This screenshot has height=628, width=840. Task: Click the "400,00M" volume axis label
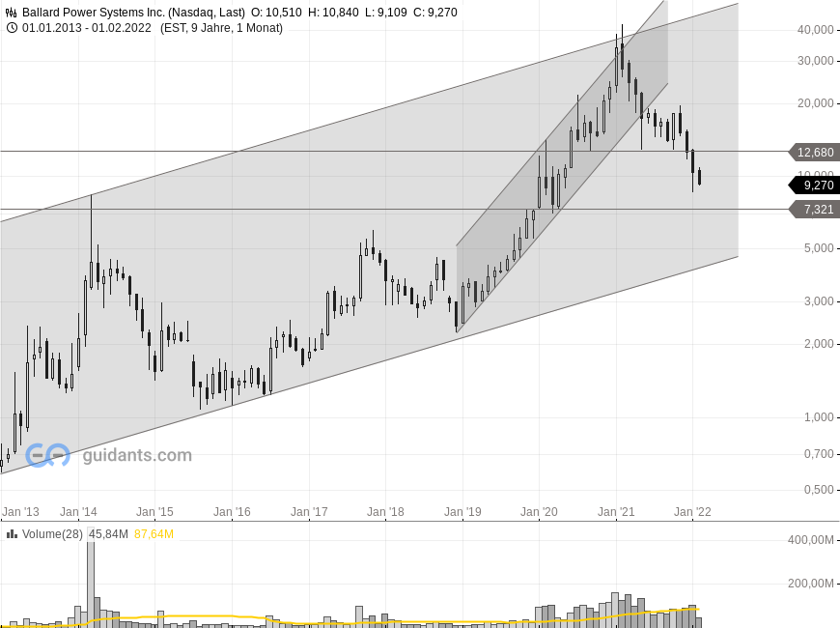810,540
